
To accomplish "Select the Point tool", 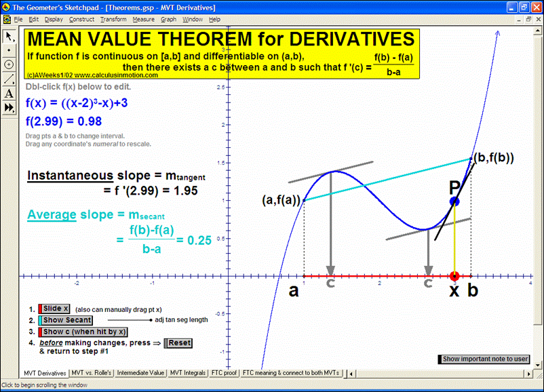I will click(9, 51).
